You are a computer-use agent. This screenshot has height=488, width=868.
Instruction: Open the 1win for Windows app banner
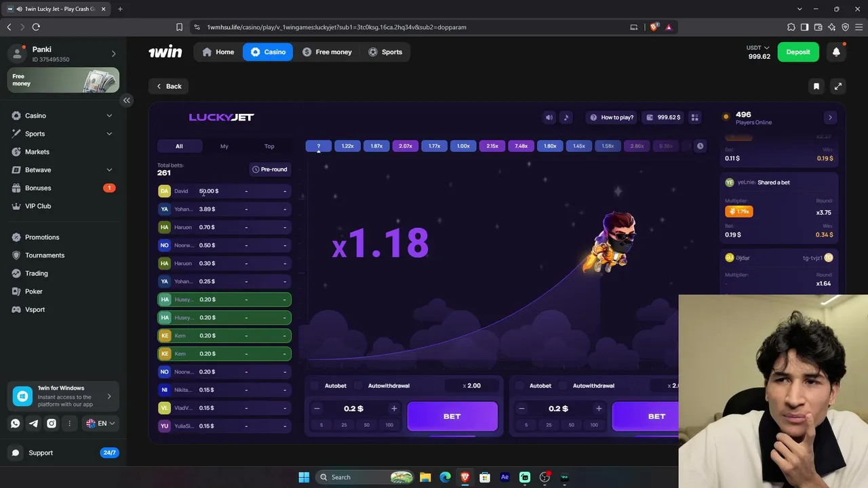pyautogui.click(x=63, y=396)
